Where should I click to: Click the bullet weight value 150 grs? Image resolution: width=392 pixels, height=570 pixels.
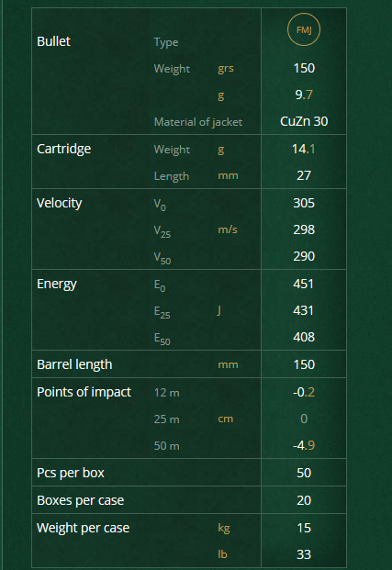pyautogui.click(x=304, y=68)
